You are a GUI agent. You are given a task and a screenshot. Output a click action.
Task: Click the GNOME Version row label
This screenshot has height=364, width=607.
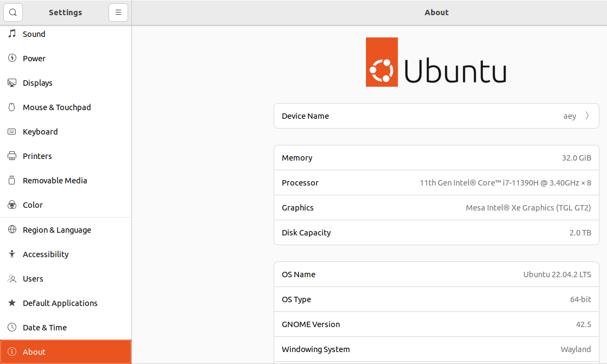(x=311, y=324)
